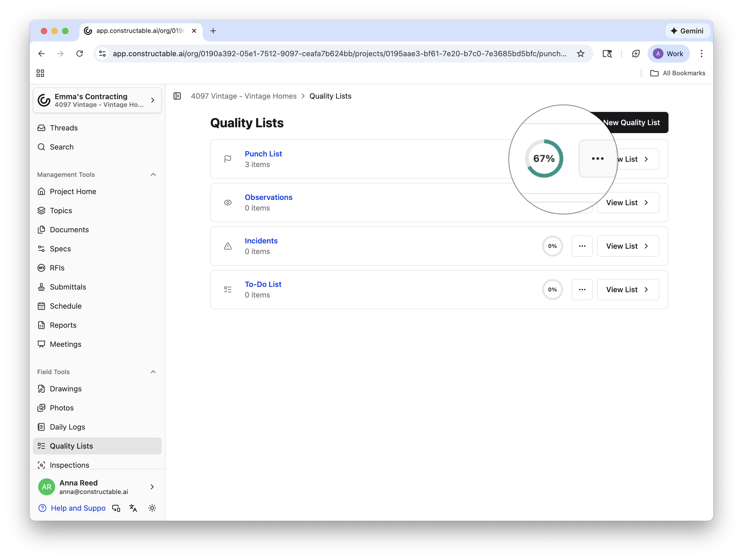Open the Incidents list link

pyautogui.click(x=261, y=241)
